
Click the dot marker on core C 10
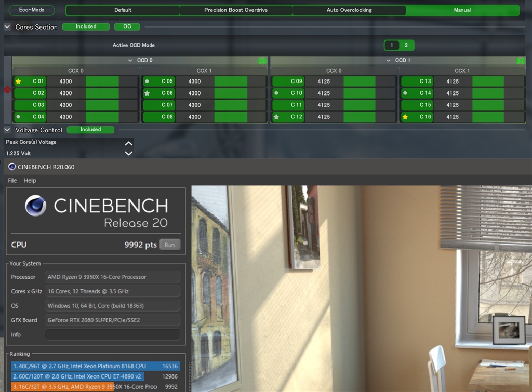276,93
